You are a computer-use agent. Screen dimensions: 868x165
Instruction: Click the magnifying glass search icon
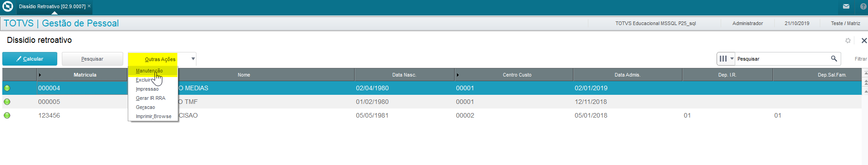pos(834,58)
